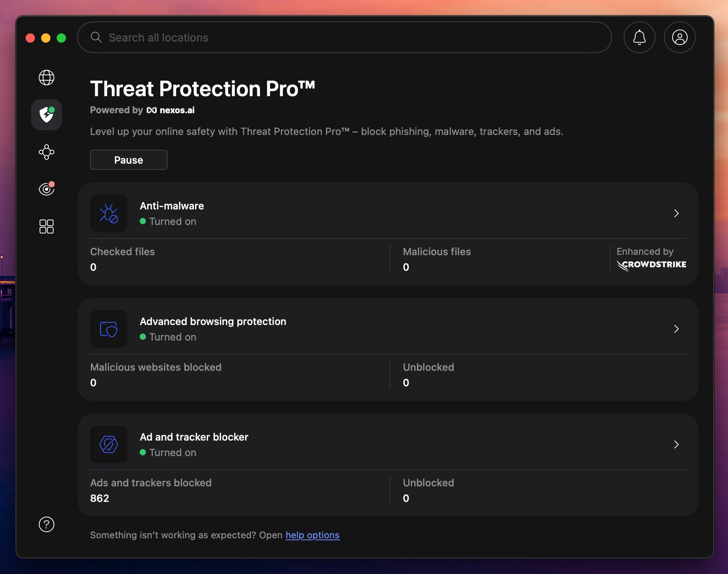This screenshot has height=574, width=728.
Task: Click the Ad and tracker blocker icon
Action: click(x=109, y=444)
